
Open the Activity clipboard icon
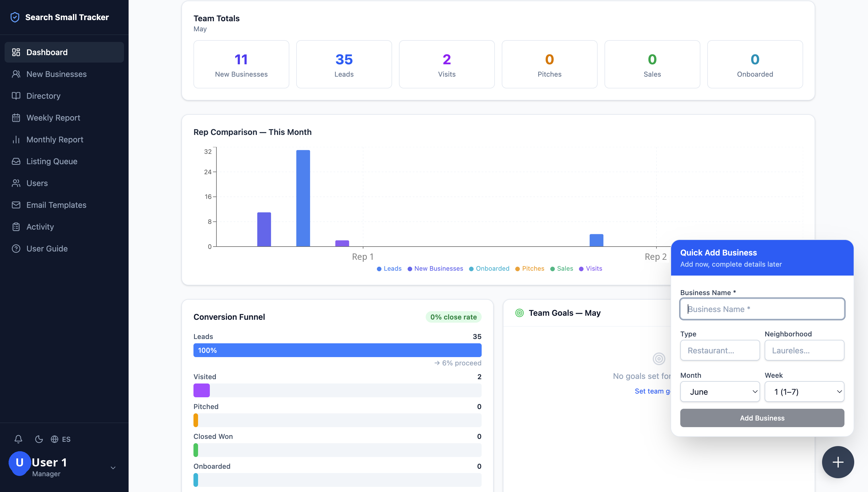click(x=16, y=227)
